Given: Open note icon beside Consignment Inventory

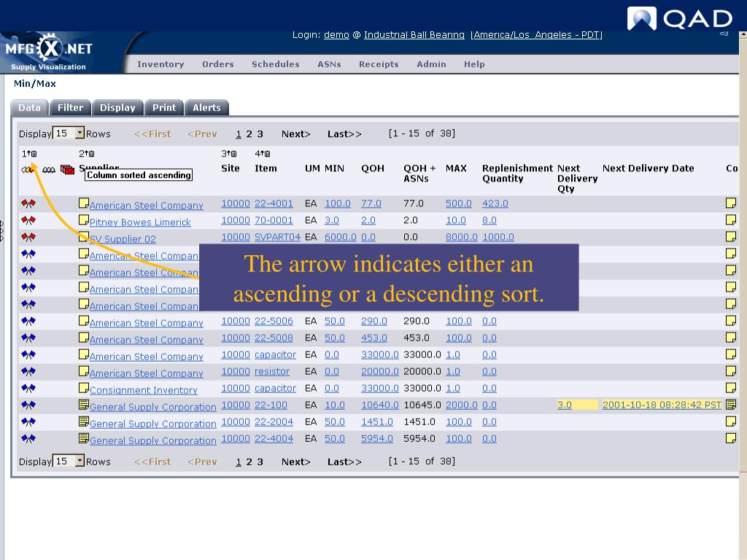Looking at the screenshot, I should [84, 388].
